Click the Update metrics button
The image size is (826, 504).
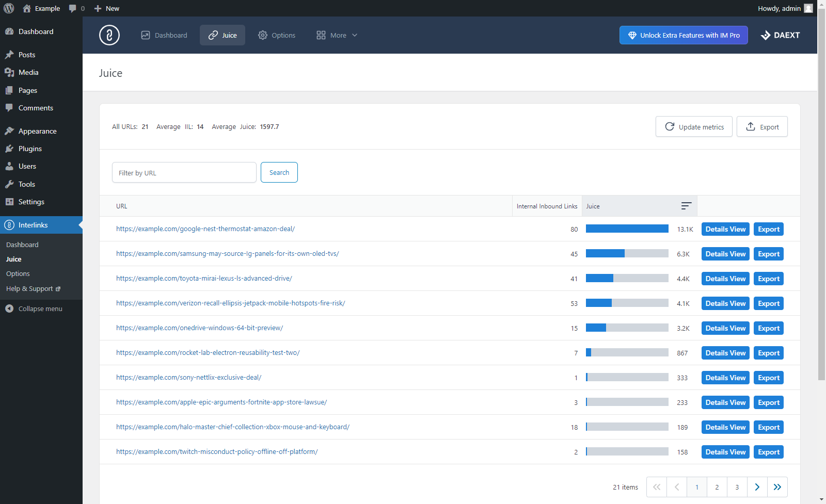click(694, 126)
